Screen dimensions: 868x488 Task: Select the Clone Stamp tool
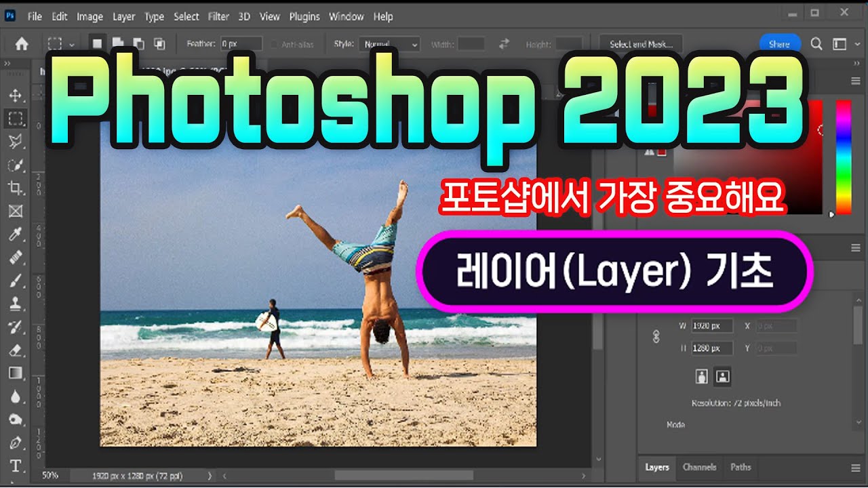(16, 304)
